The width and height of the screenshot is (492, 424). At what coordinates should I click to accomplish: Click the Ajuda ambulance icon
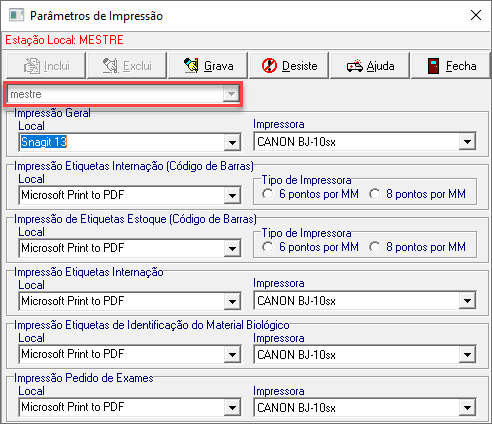click(x=354, y=66)
